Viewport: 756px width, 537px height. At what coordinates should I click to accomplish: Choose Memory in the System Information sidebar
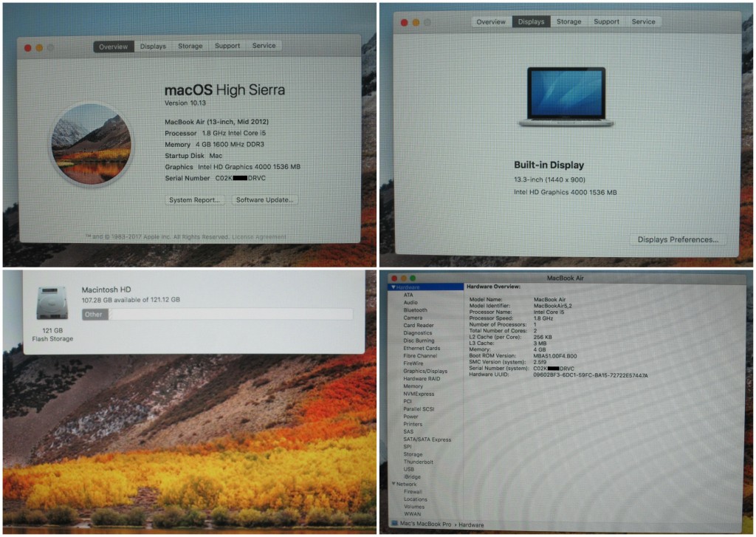pyautogui.click(x=413, y=386)
